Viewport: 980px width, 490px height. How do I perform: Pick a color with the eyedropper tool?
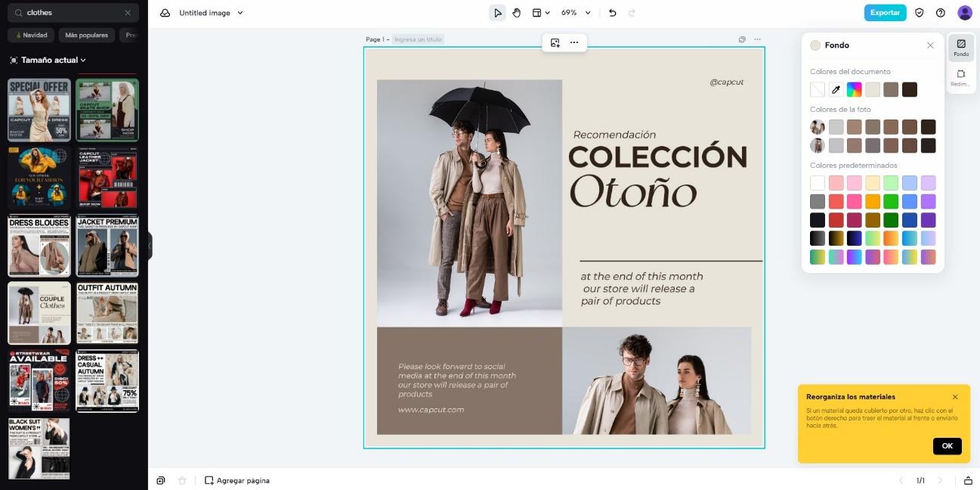pyautogui.click(x=836, y=89)
